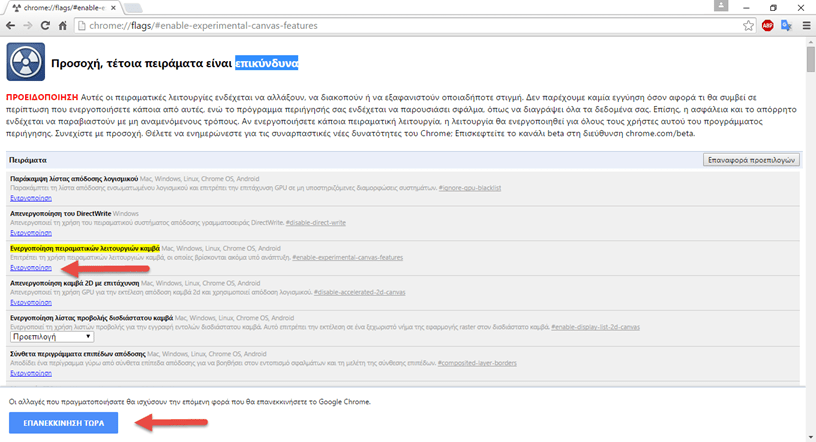This screenshot has width=816, height=442.
Task: Close the chrome://flags tab
Action: click(113, 8)
